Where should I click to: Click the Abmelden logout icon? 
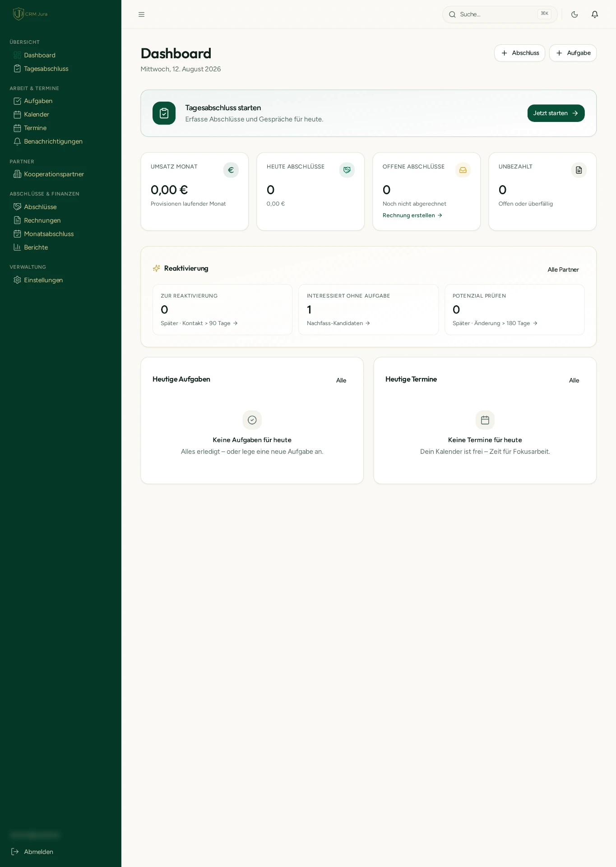coord(15,852)
